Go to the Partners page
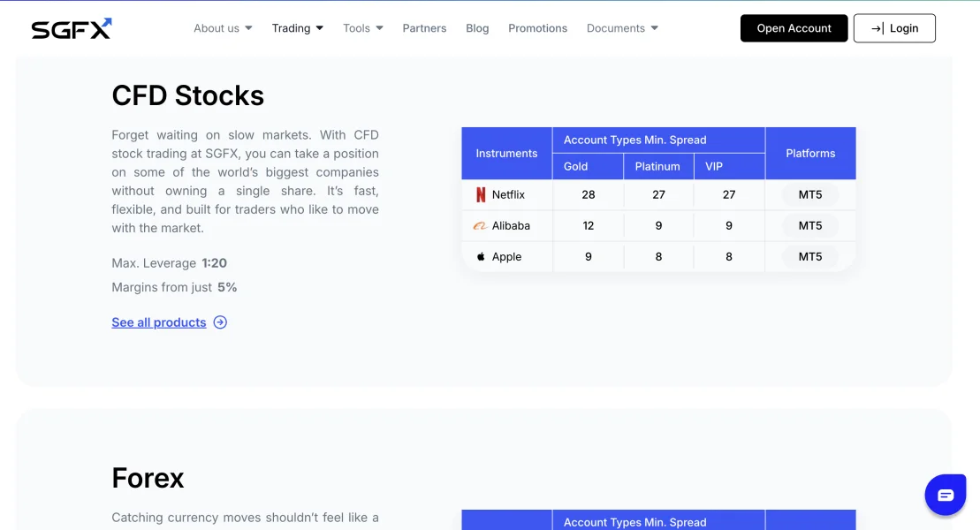This screenshot has height=530, width=980. pos(424,28)
